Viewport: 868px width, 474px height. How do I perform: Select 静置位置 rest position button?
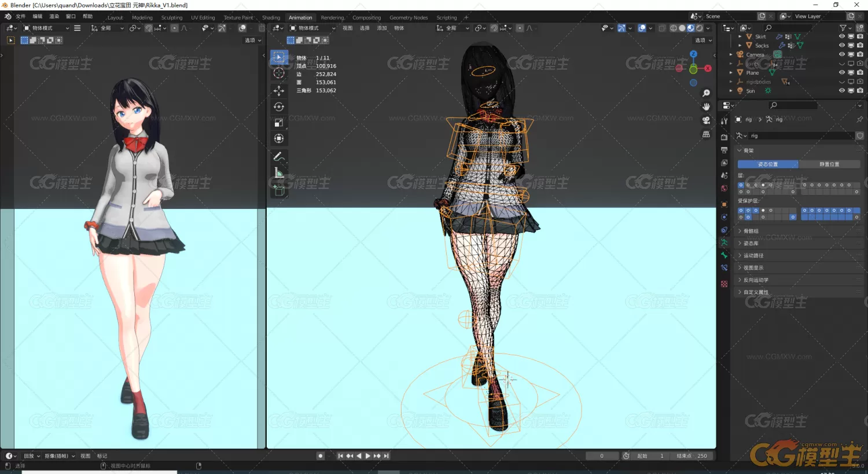point(829,164)
